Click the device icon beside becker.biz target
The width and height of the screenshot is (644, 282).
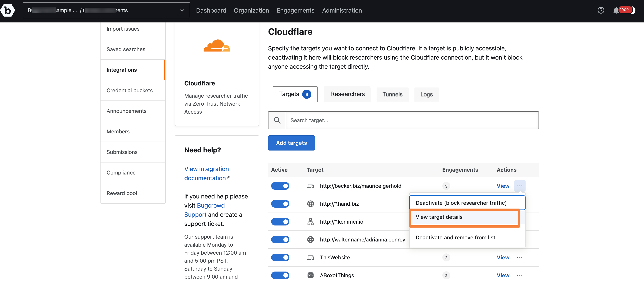(x=311, y=186)
